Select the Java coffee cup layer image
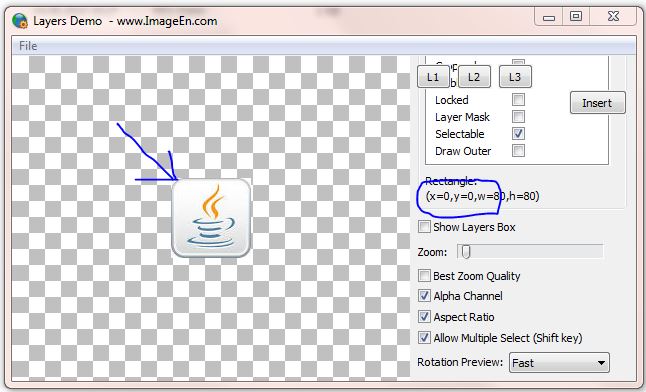 coord(211,218)
